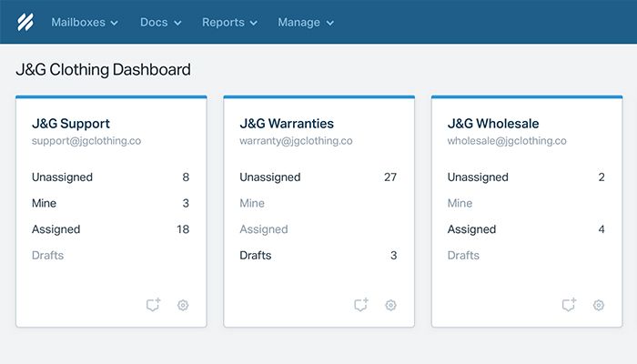The image size is (637, 364).
Task: Expand the Mailboxes dropdown menu
Action: click(85, 22)
